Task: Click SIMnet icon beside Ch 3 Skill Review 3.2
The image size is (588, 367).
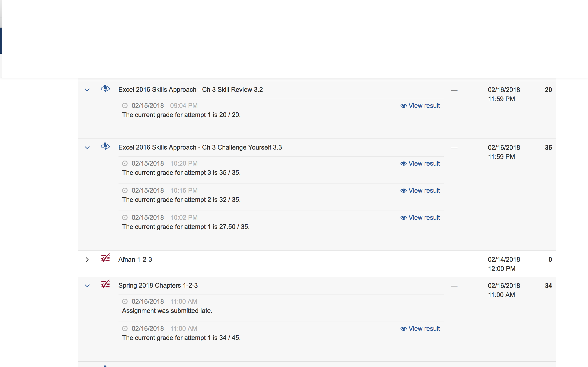Action: click(x=105, y=89)
